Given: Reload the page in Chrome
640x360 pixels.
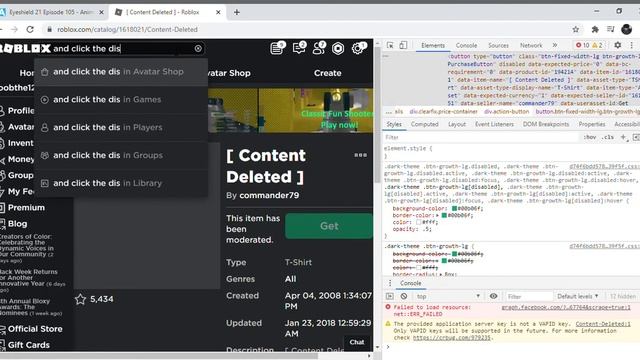Looking at the screenshot, I should tap(30, 29).
